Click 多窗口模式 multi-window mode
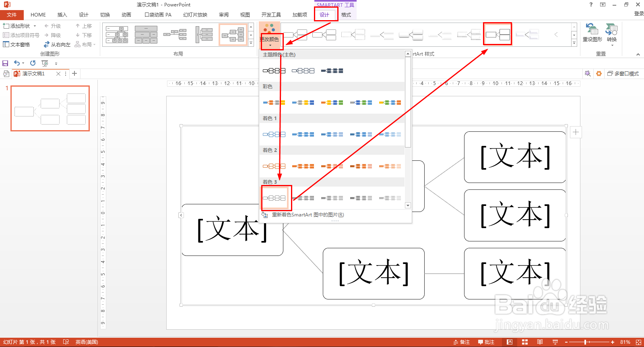Image resolution: width=644 pixels, height=347 pixels. [x=623, y=74]
